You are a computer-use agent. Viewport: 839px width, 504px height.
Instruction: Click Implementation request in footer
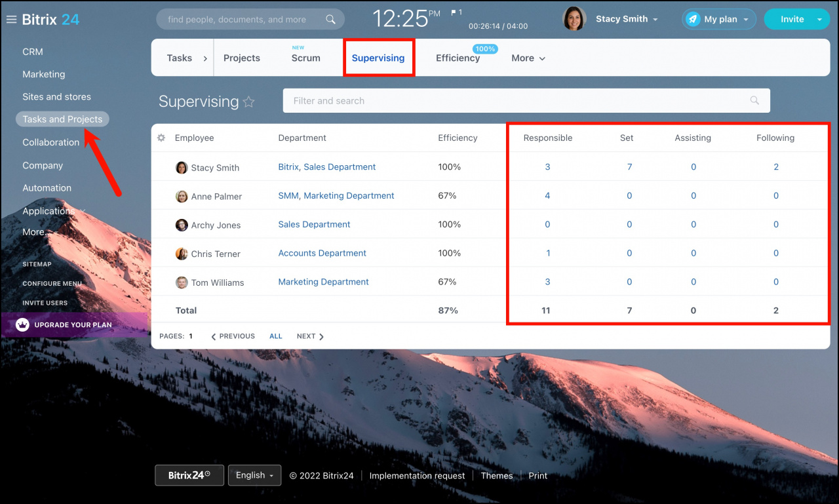pos(417,476)
